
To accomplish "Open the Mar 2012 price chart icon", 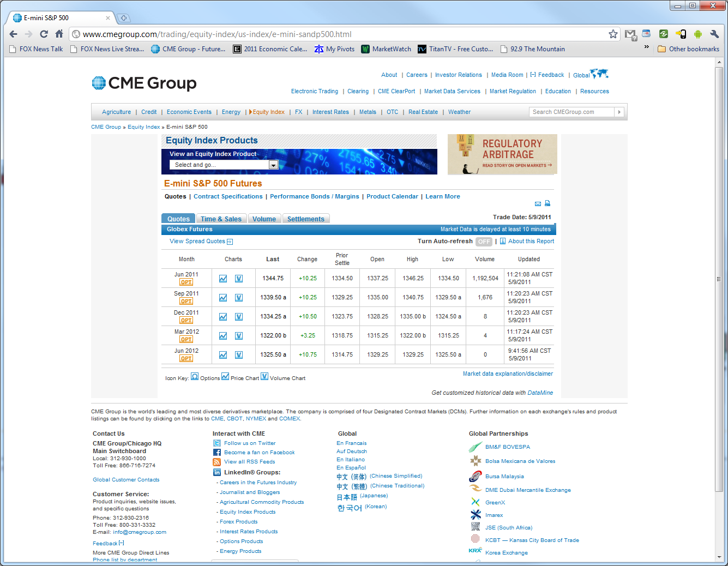I will coord(223,336).
